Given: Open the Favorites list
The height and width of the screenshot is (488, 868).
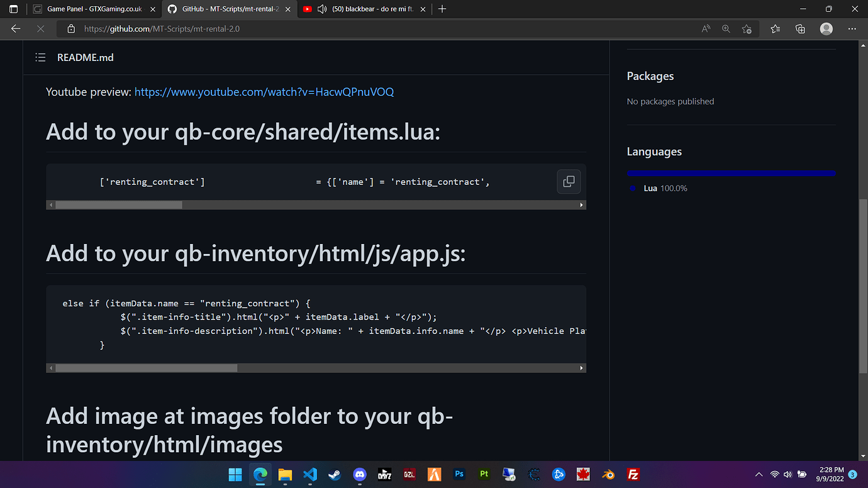Looking at the screenshot, I should pos(775,29).
